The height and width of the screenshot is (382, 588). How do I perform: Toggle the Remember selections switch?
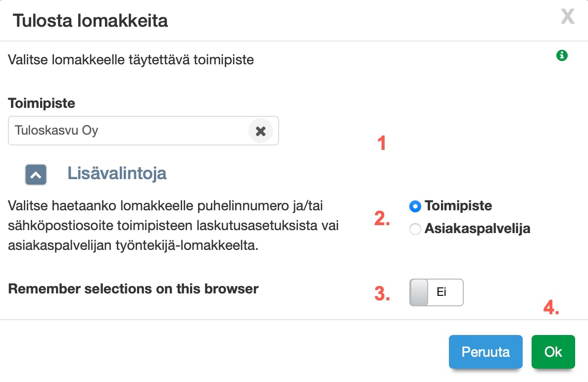point(436,292)
